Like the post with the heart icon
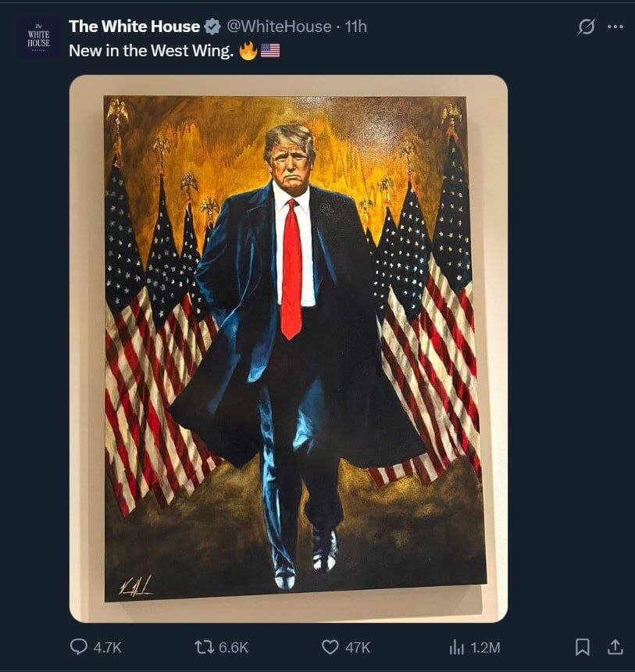 [x=330, y=647]
